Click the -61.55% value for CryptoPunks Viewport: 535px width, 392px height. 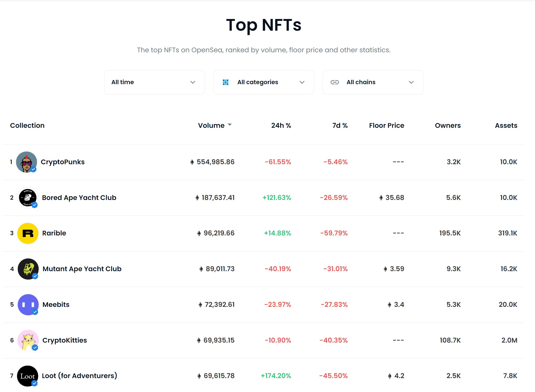click(x=278, y=162)
